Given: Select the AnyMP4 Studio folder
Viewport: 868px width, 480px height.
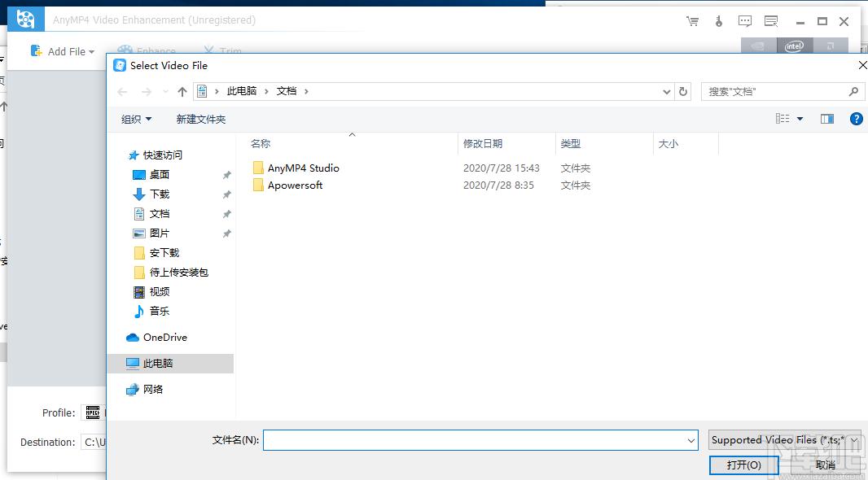Looking at the screenshot, I should click(303, 168).
